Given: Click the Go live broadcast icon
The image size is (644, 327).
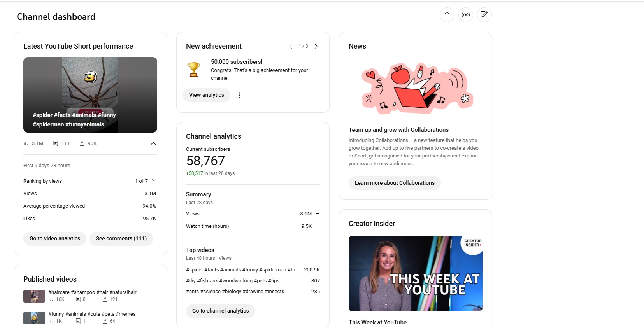Looking at the screenshot, I should pyautogui.click(x=465, y=15).
